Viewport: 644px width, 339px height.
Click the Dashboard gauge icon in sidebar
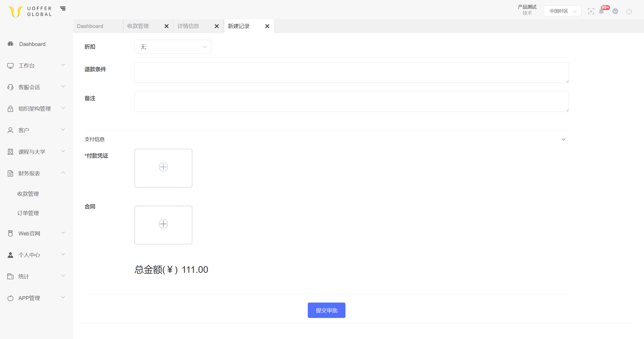[x=11, y=44]
